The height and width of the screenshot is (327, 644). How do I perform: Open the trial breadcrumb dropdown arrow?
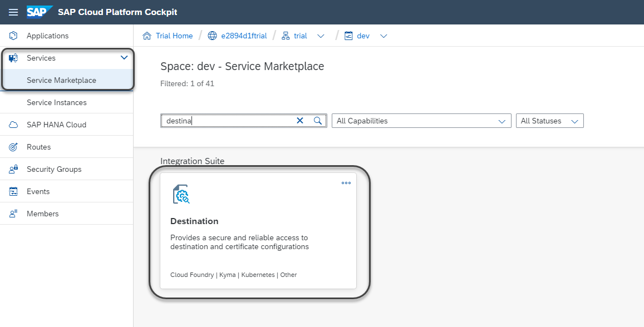321,36
